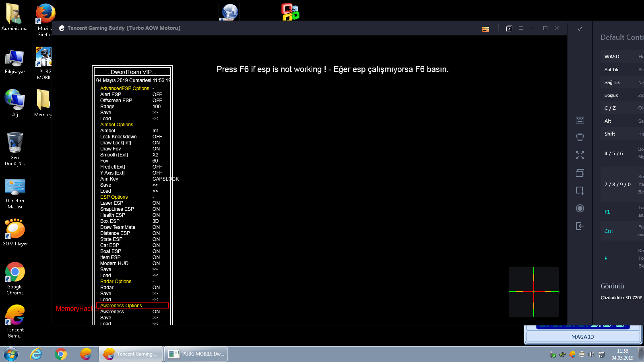Click the Save arrows under Radar Options

tap(155, 294)
